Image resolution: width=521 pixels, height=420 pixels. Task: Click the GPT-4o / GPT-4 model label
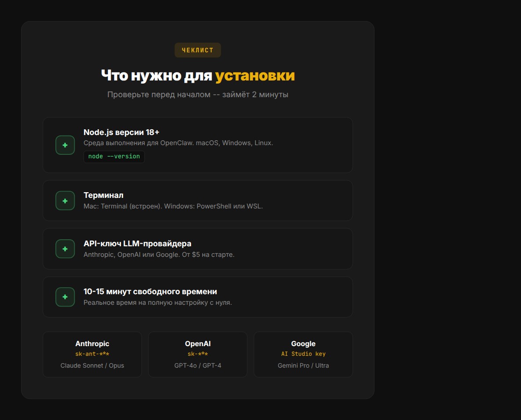[x=197, y=365]
